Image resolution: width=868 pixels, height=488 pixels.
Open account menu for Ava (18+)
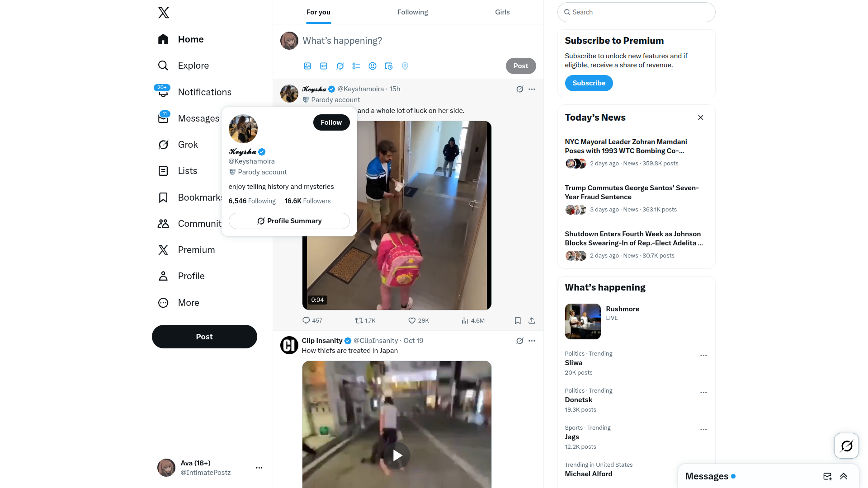point(259,468)
